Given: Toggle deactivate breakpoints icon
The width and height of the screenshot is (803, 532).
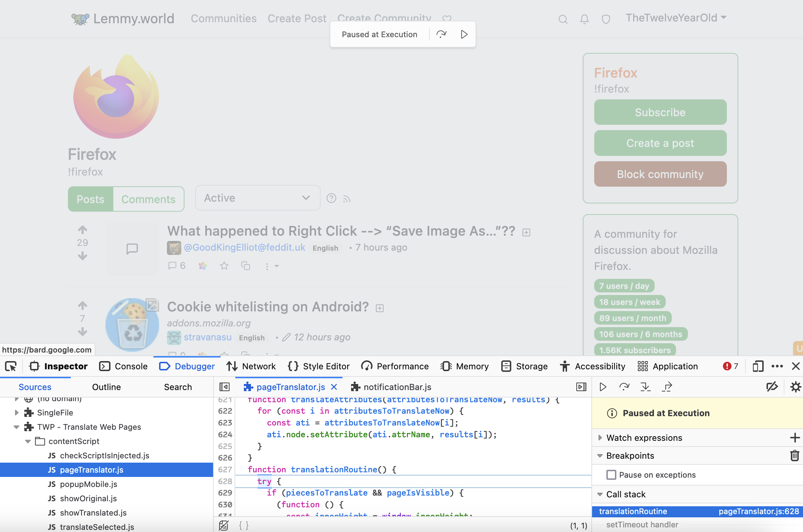Looking at the screenshot, I should [772, 387].
